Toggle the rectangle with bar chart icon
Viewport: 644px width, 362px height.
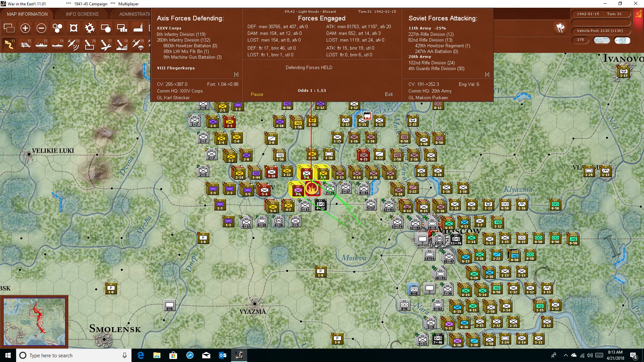coord(122,28)
